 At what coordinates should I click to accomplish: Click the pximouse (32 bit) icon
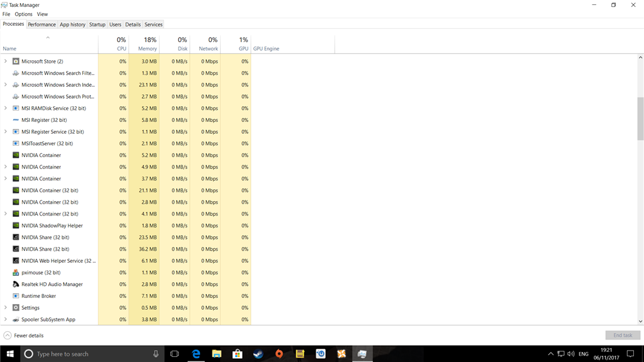click(x=16, y=273)
